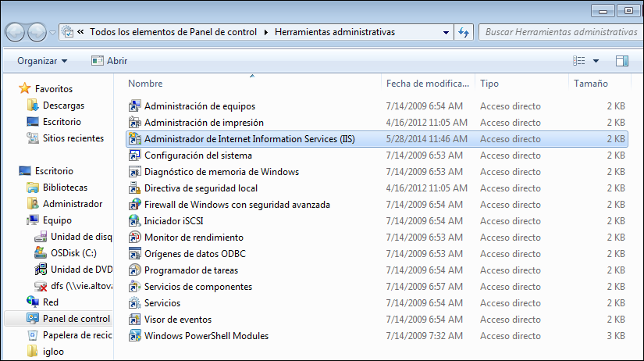
Task: Click the 5/28/2014 11:46 AM date cell
Action: pyautogui.click(x=426, y=139)
